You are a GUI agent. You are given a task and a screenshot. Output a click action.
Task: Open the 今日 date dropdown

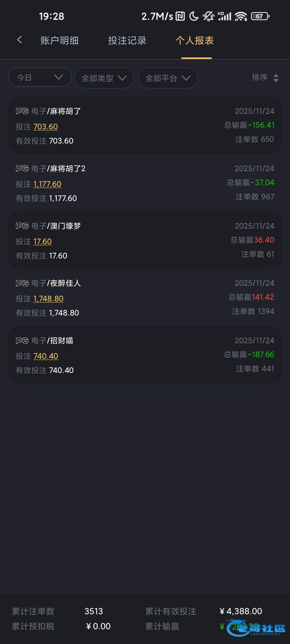click(x=40, y=78)
